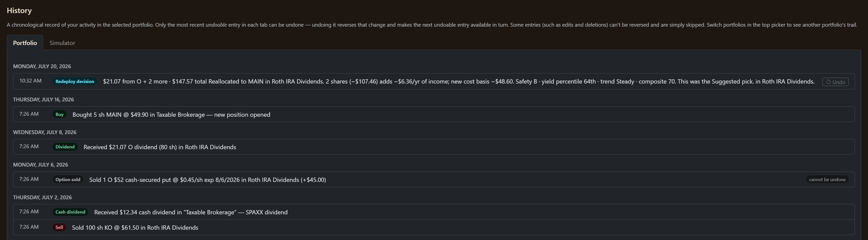Select the Received $21.07 O dividend row
The image size is (868, 240).
coord(434,147)
